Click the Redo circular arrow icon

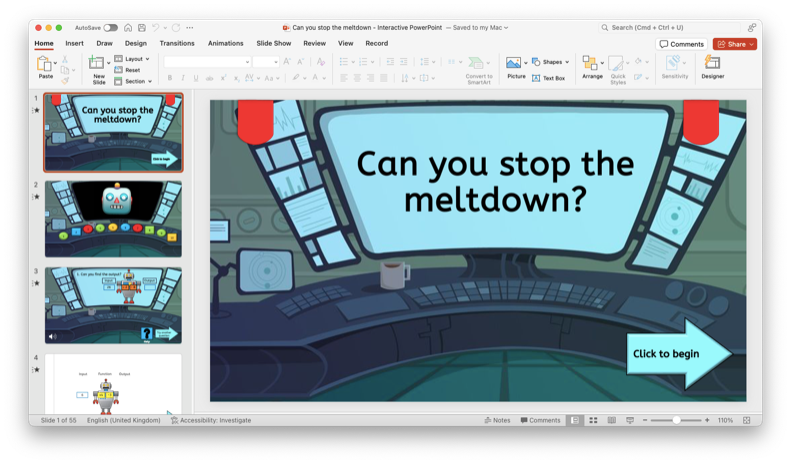pos(176,28)
